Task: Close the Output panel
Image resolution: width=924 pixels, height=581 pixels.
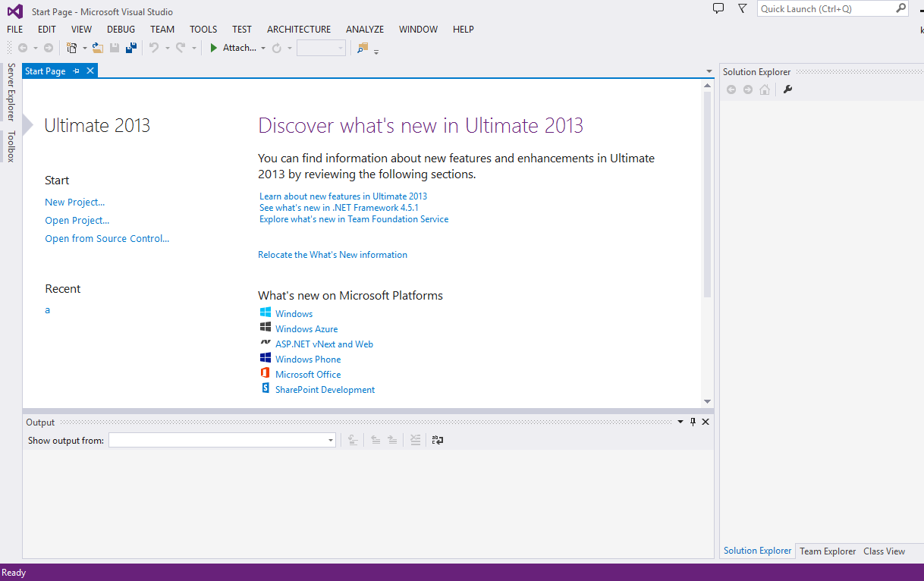Action: coord(706,422)
